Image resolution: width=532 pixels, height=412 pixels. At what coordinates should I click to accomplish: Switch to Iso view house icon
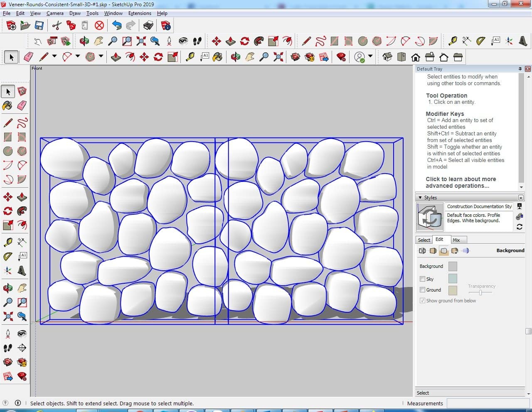(387, 57)
